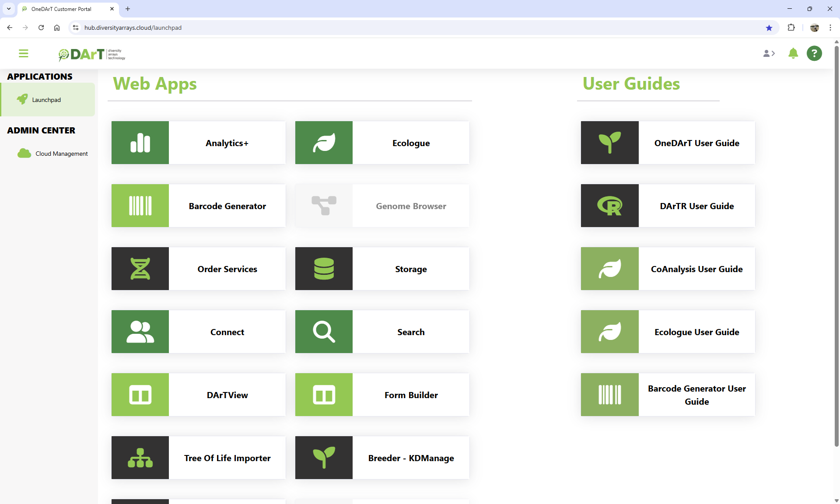Click the Order Services DNA icon

(x=140, y=269)
